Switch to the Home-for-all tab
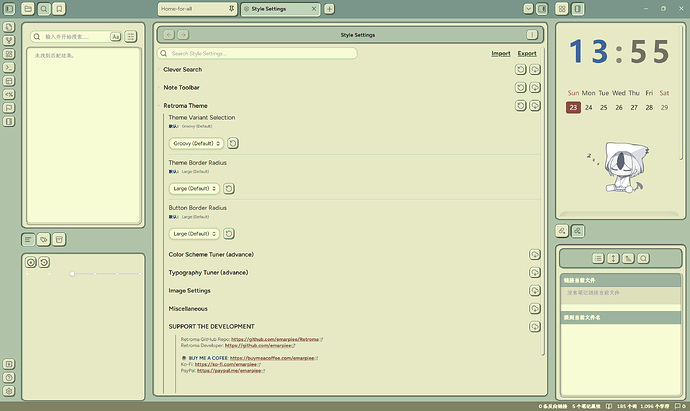Image resolution: width=690 pixels, height=411 pixels. pyautogui.click(x=192, y=9)
